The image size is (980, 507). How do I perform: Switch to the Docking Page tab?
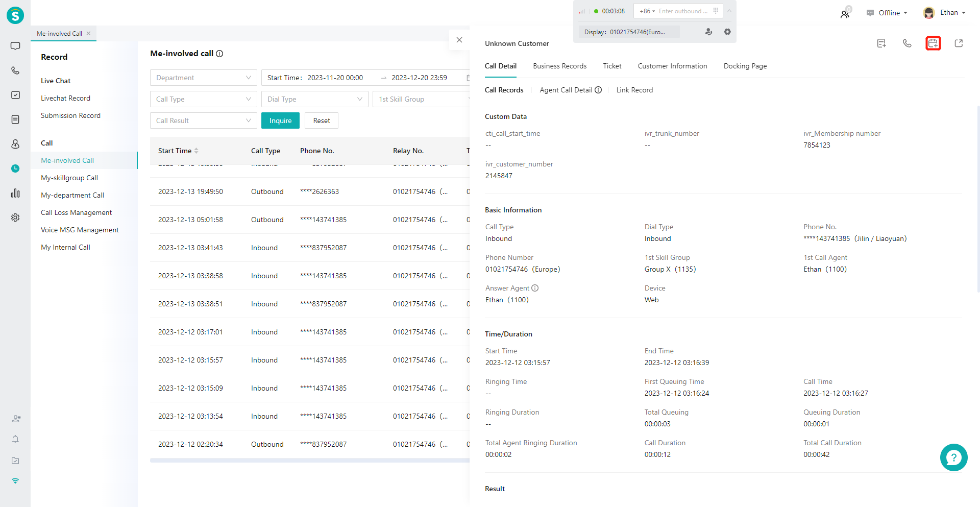click(x=745, y=66)
